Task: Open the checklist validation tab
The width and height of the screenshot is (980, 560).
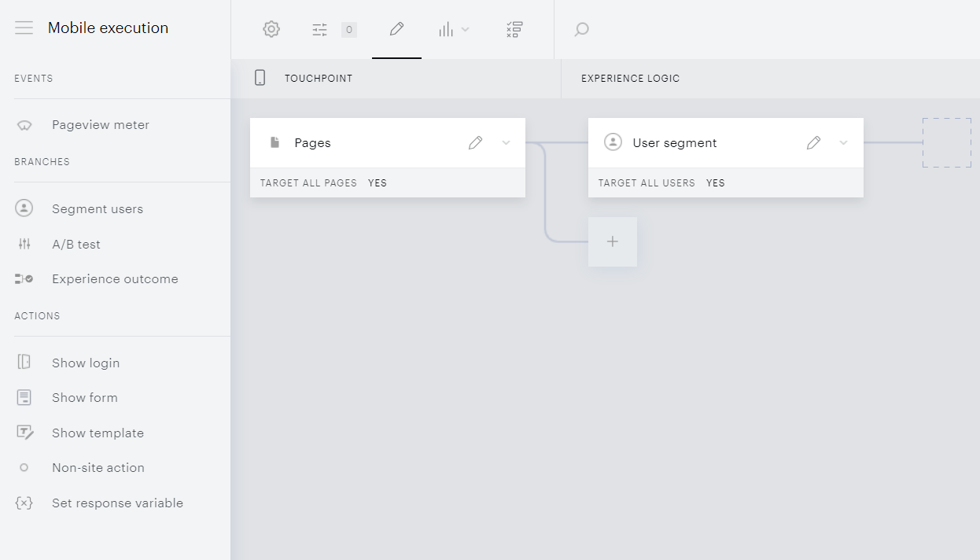Action: pos(514,29)
